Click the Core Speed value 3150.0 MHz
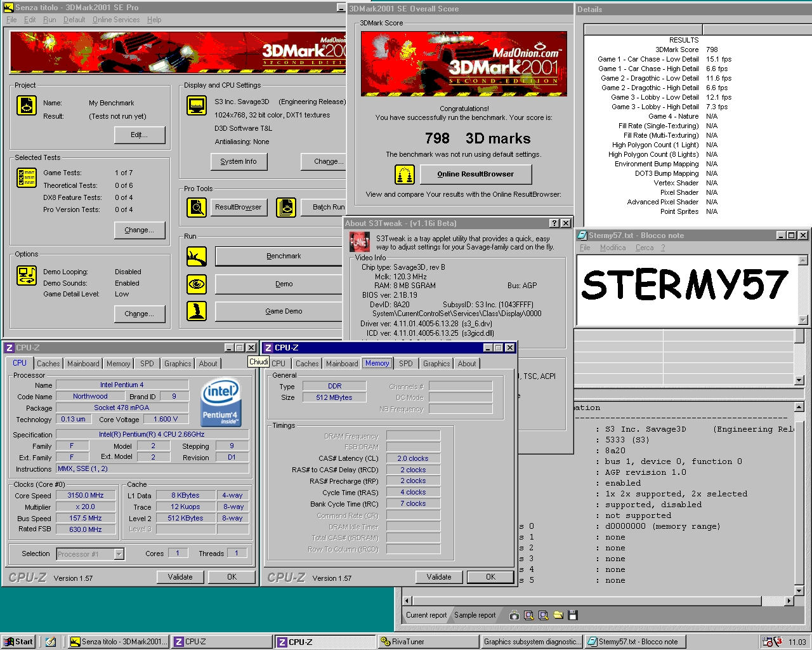The width and height of the screenshot is (812, 650). coord(86,496)
